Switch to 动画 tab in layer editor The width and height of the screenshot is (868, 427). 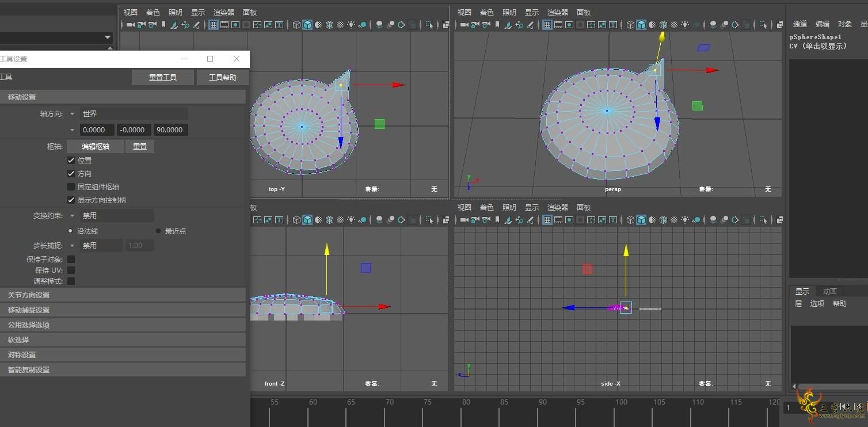pyautogui.click(x=830, y=291)
